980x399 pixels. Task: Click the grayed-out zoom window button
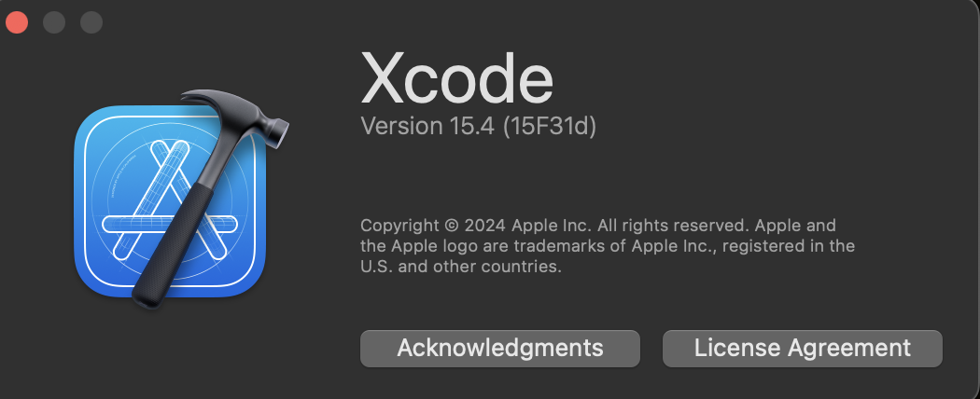click(91, 22)
